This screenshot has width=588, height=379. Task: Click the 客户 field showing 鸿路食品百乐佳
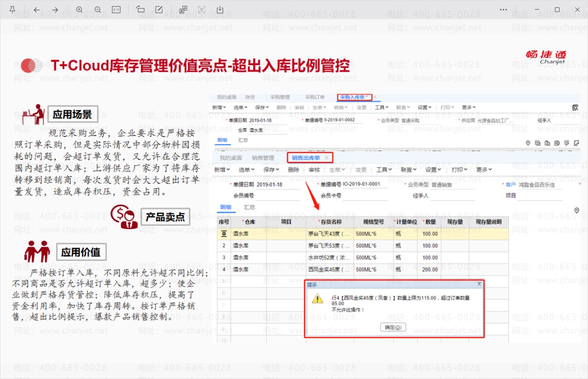540,185
